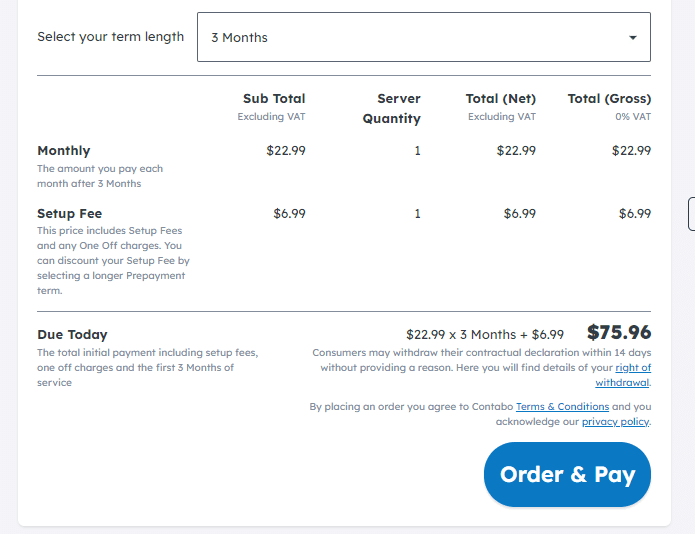Click the caret arrow of the term selector
Viewport: 695px width, 534px height.
(x=632, y=38)
